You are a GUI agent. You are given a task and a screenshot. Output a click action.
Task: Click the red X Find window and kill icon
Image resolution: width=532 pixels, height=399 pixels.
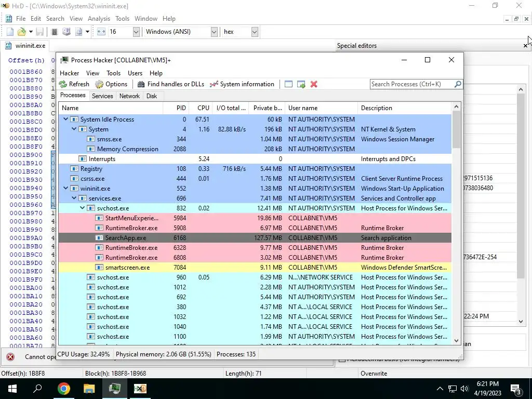point(314,84)
